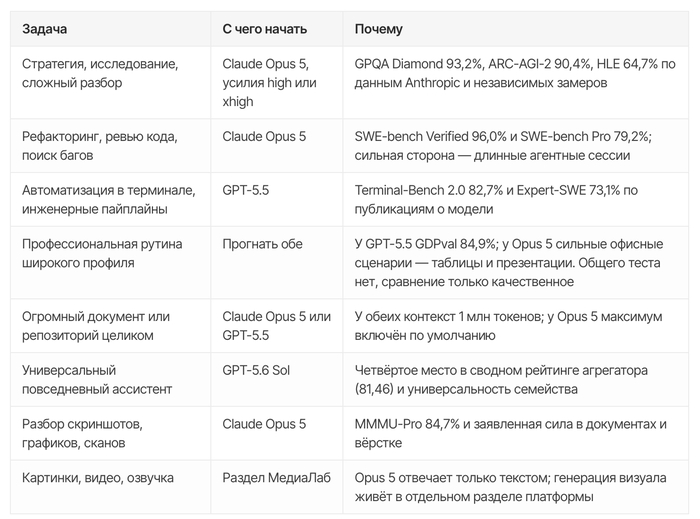This screenshot has width=700, height=519.
Task: Click the 'Огромный документ или репозиторий' cell
Action: [x=110, y=326]
